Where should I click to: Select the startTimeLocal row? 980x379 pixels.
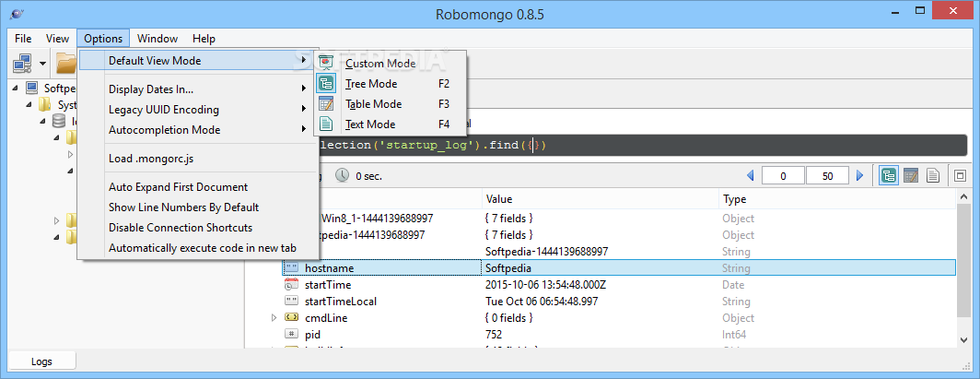[619, 302]
